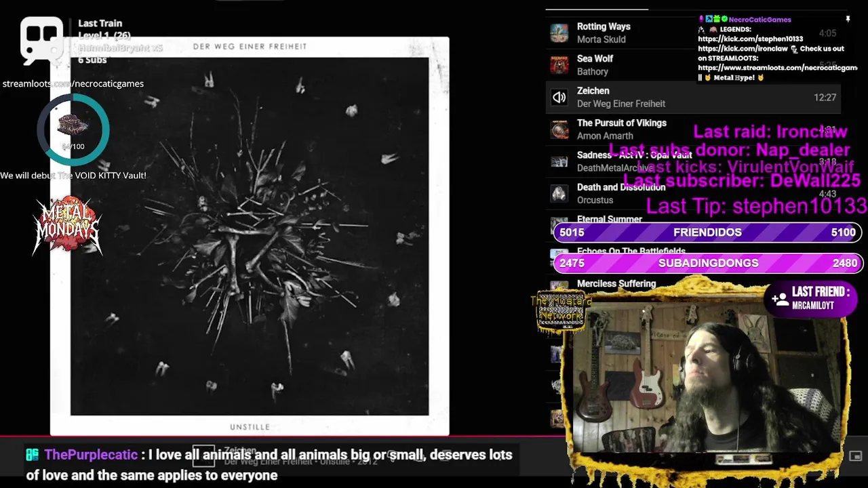Click the 4:05 duration of Rotting Ways

[827, 33]
